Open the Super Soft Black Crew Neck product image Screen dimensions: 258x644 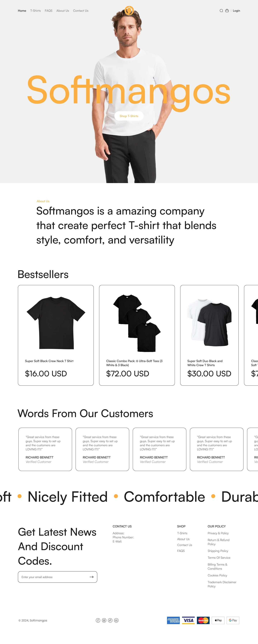coord(56,323)
